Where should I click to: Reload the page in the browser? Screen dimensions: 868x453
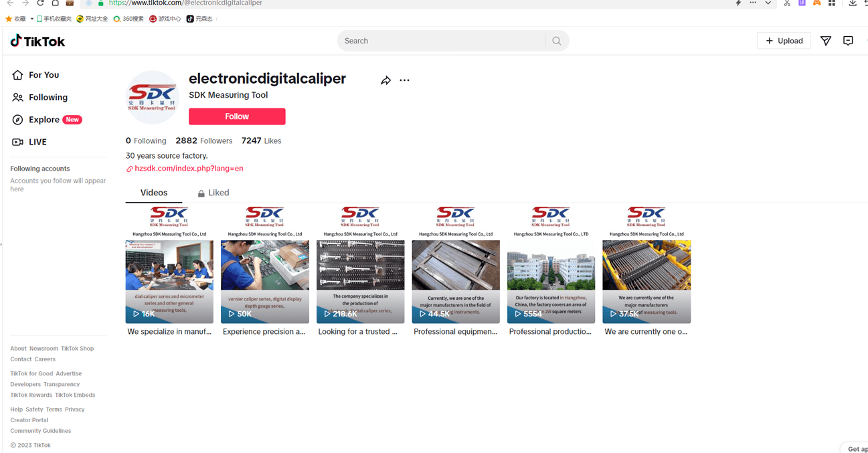(40, 3)
